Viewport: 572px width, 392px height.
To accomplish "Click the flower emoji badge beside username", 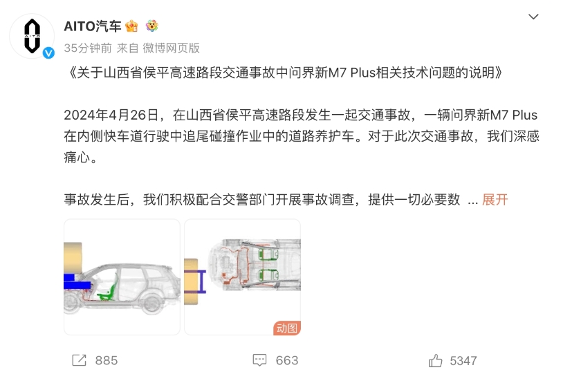I will 151,26.
